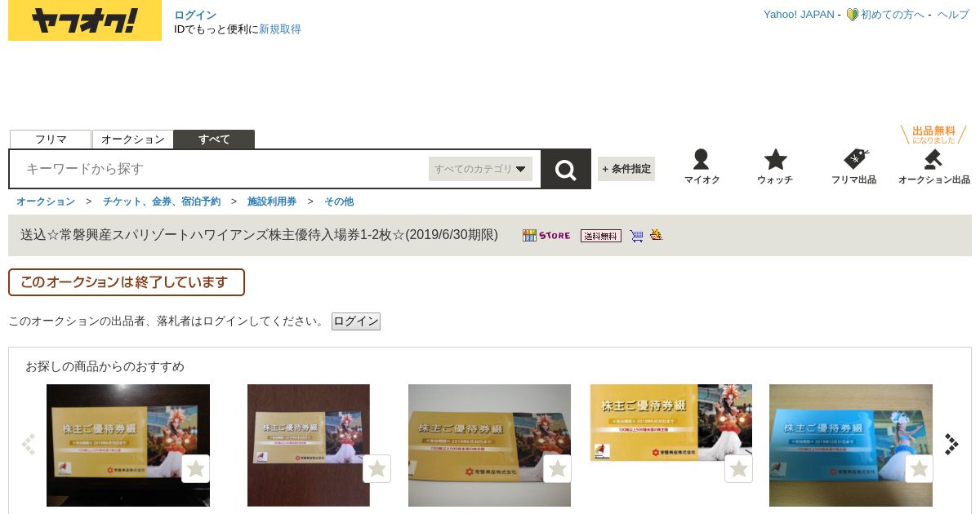This screenshot has width=980, height=514.
Task: Open second thumbnail with dark red background
Action: (309, 445)
